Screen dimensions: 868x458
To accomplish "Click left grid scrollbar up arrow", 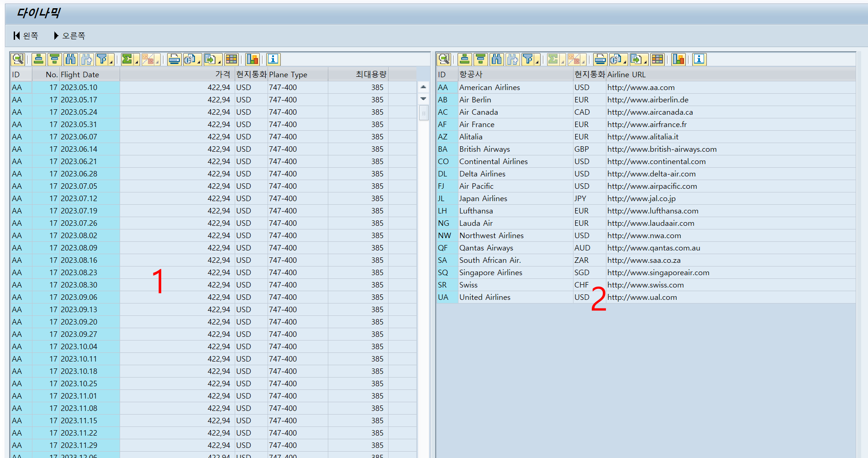I will [x=424, y=87].
